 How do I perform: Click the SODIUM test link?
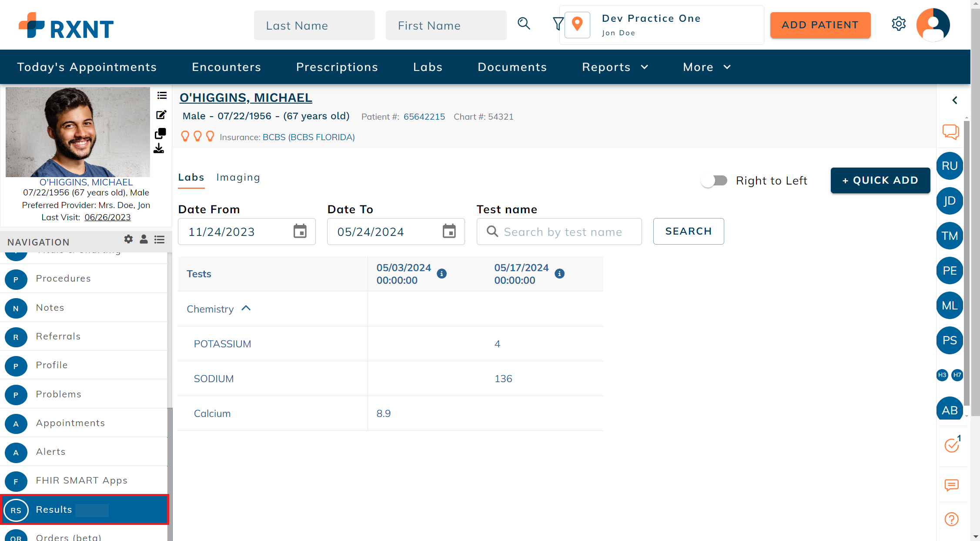click(x=214, y=379)
